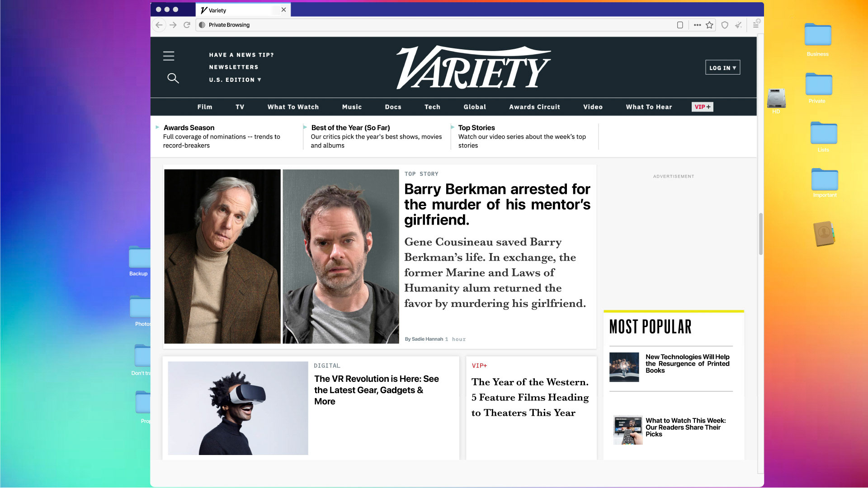Expand the U.S. Edition dropdown

coord(235,80)
